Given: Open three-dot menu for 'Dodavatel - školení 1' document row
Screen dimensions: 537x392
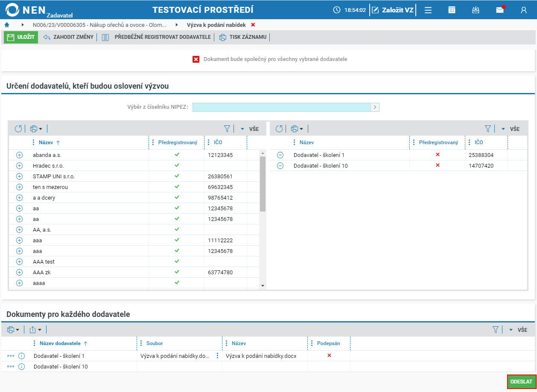Looking at the screenshot, I should 11,356.
